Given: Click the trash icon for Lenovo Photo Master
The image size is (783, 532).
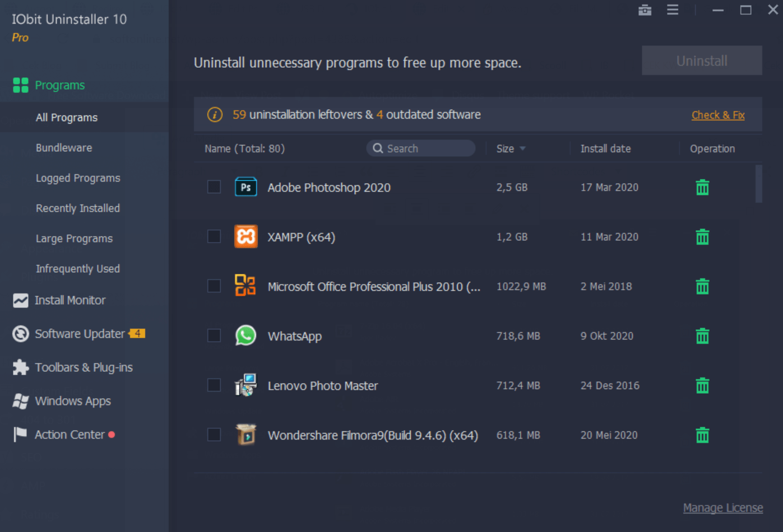Looking at the screenshot, I should click(702, 385).
